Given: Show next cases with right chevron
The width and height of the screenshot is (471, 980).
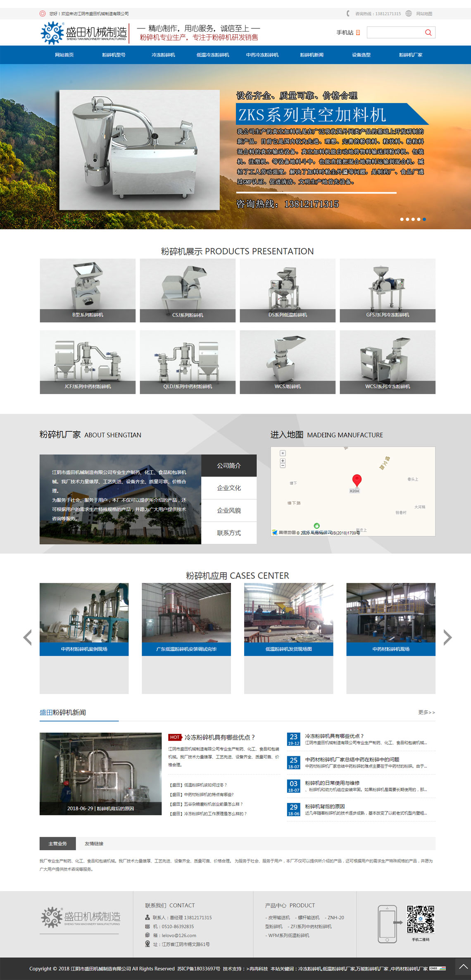Looking at the screenshot, I should pos(447,637).
